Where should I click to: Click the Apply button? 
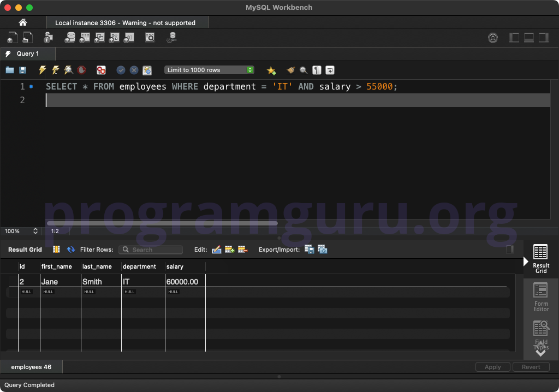point(493,367)
